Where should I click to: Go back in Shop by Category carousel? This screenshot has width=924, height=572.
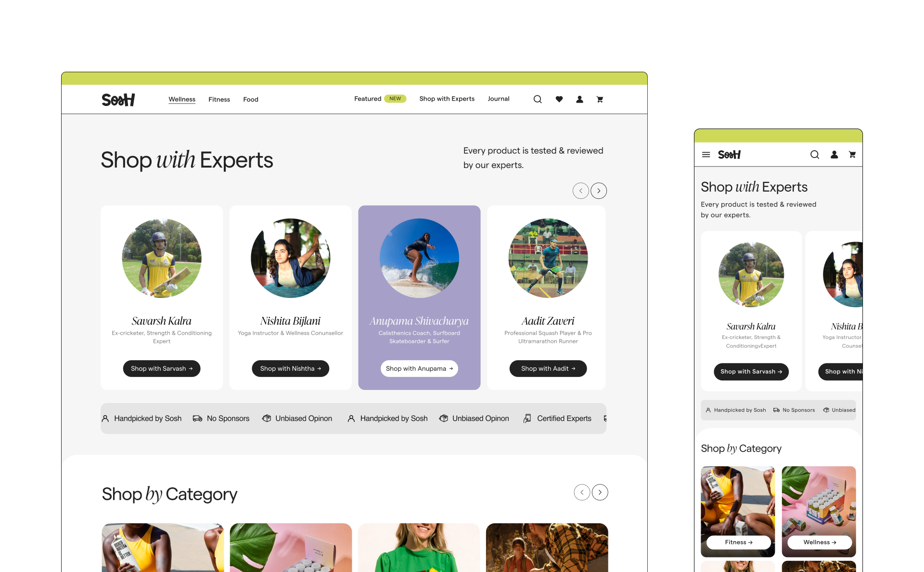582,492
